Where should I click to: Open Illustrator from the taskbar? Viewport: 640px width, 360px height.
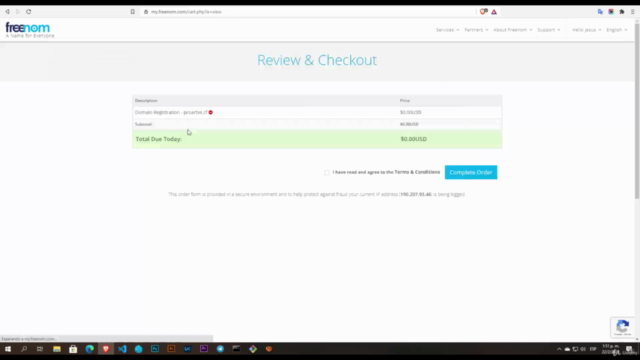171,349
